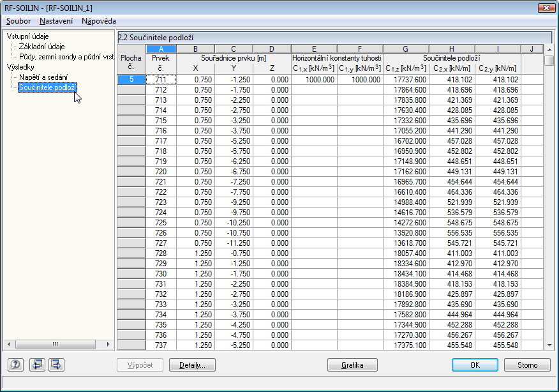The height and width of the screenshot is (392, 559).
Task: Click C1,z value 14988.400
Action: point(406,202)
